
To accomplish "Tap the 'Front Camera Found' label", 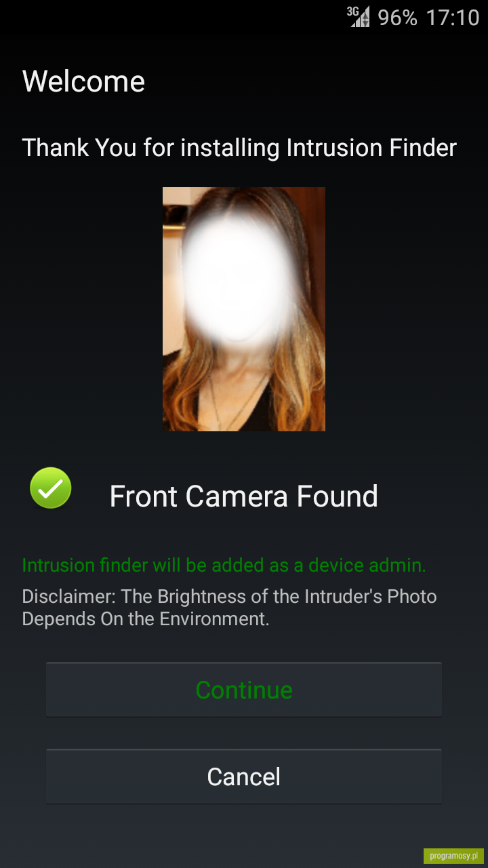I will point(244,496).
